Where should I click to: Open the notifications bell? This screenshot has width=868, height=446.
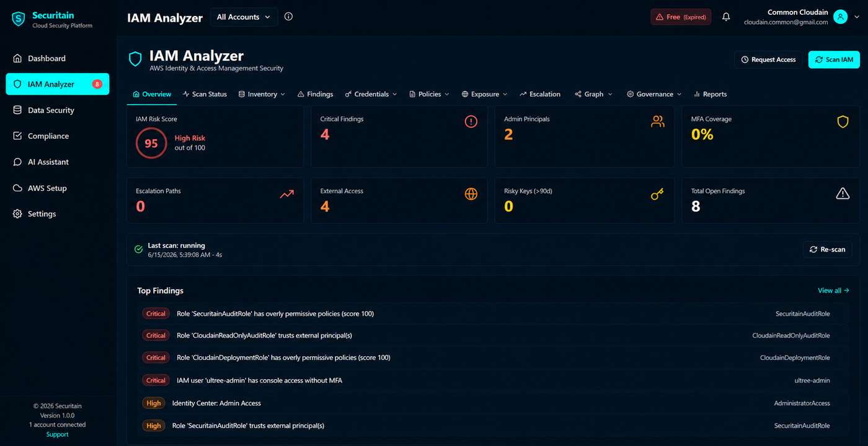pyautogui.click(x=726, y=17)
